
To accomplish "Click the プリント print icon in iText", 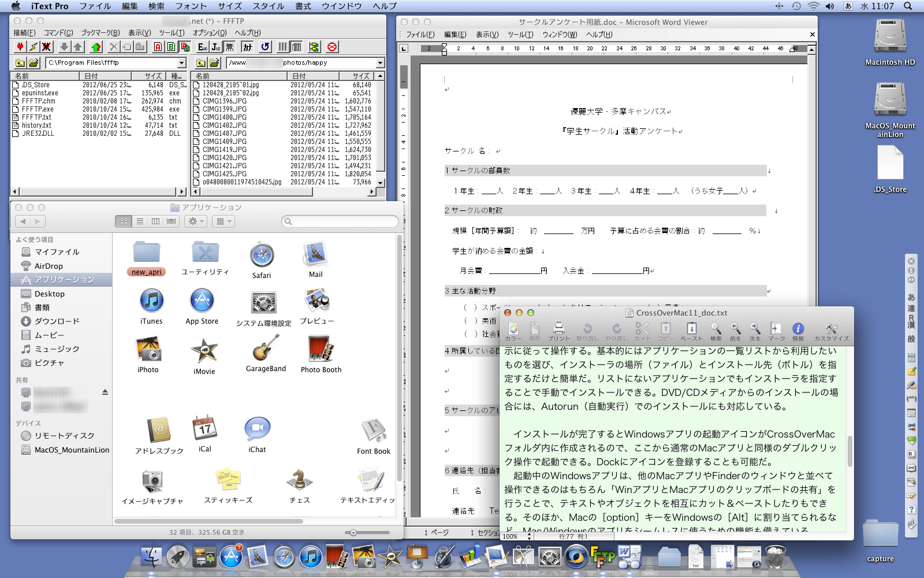I will 558,331.
